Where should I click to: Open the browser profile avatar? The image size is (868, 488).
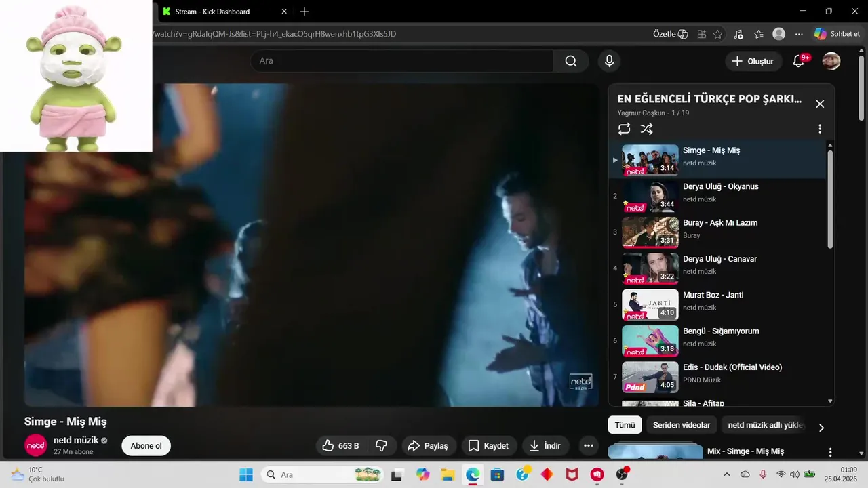tap(779, 34)
